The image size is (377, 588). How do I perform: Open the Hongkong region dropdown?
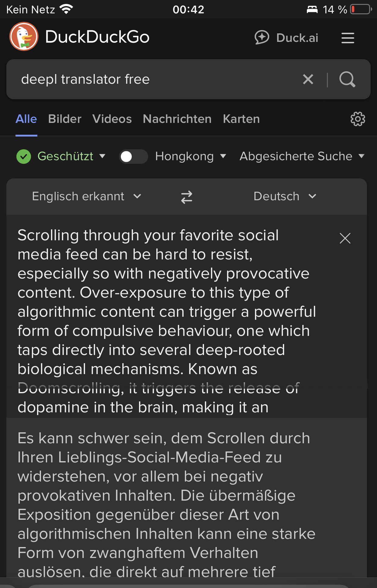tap(191, 156)
